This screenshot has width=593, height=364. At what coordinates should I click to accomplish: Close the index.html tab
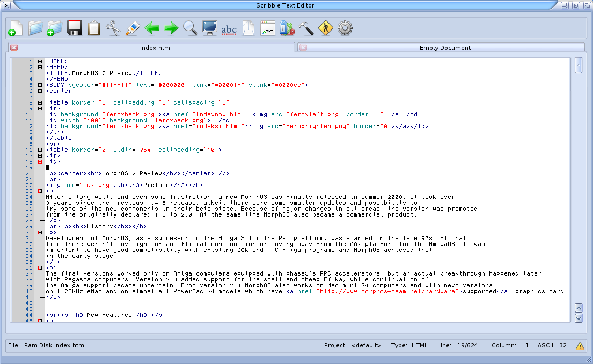click(14, 48)
